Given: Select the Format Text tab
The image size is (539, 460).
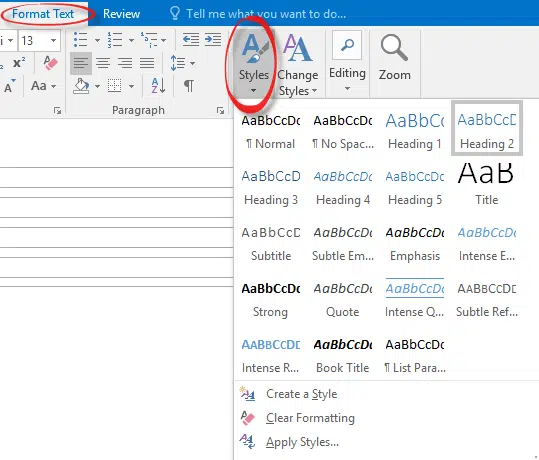Looking at the screenshot, I should (43, 14).
